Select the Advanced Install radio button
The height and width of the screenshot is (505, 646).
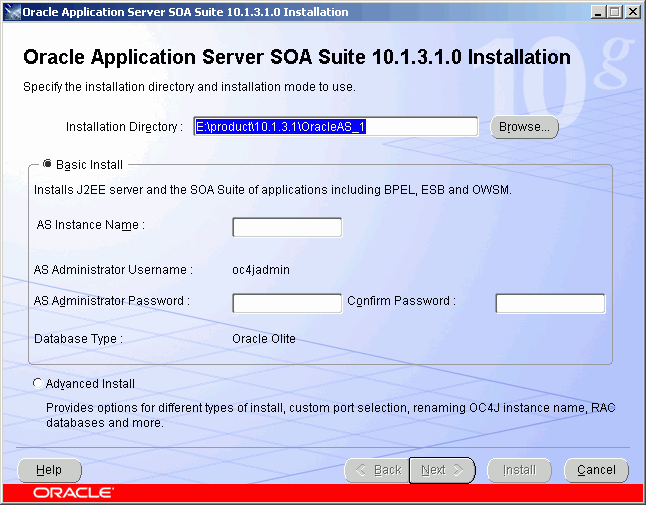37,383
